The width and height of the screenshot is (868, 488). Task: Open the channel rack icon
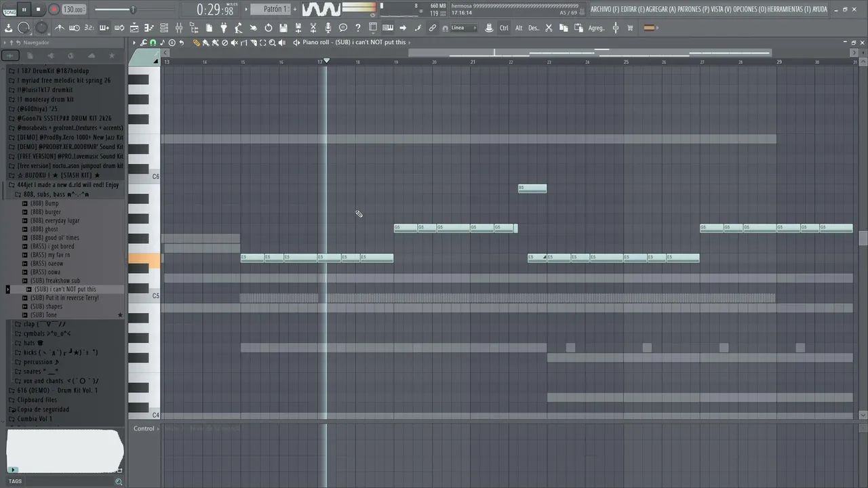point(164,28)
